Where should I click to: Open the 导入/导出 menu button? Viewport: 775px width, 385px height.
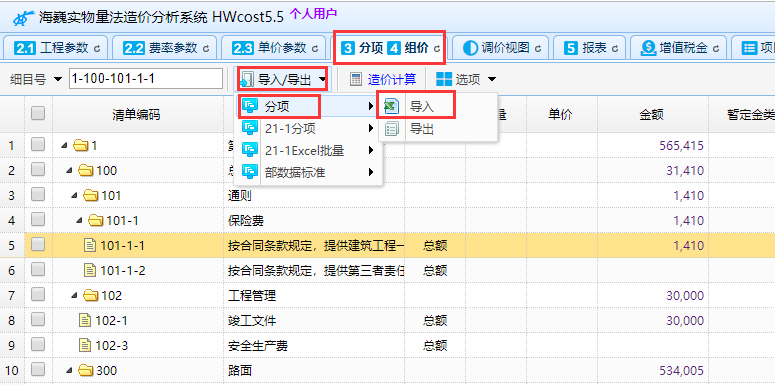click(283, 79)
